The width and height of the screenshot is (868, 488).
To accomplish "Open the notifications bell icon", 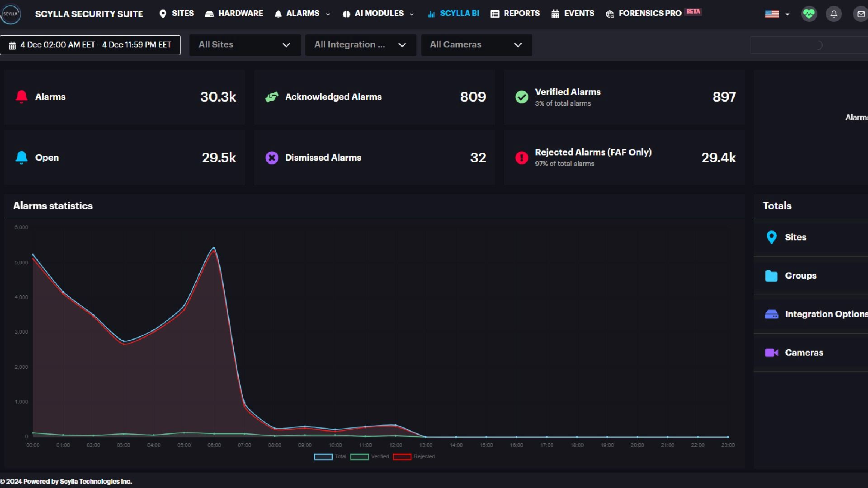I will point(834,14).
